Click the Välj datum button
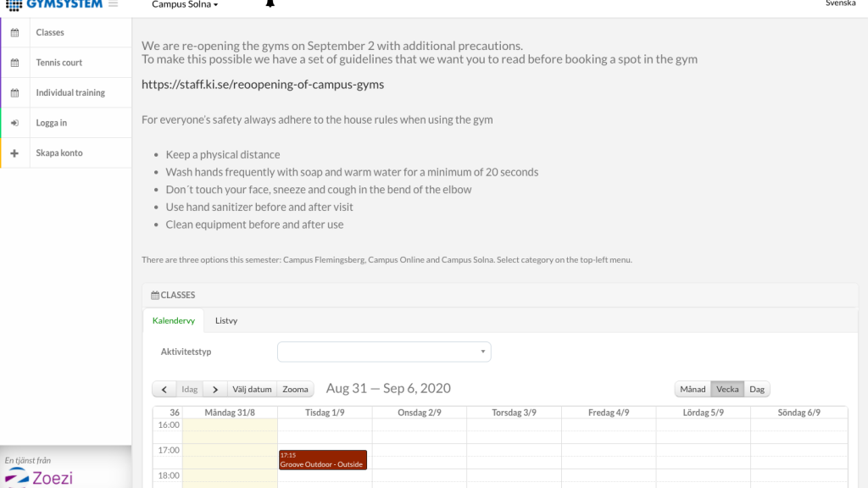Screen dimensions: 868x488 (252, 390)
